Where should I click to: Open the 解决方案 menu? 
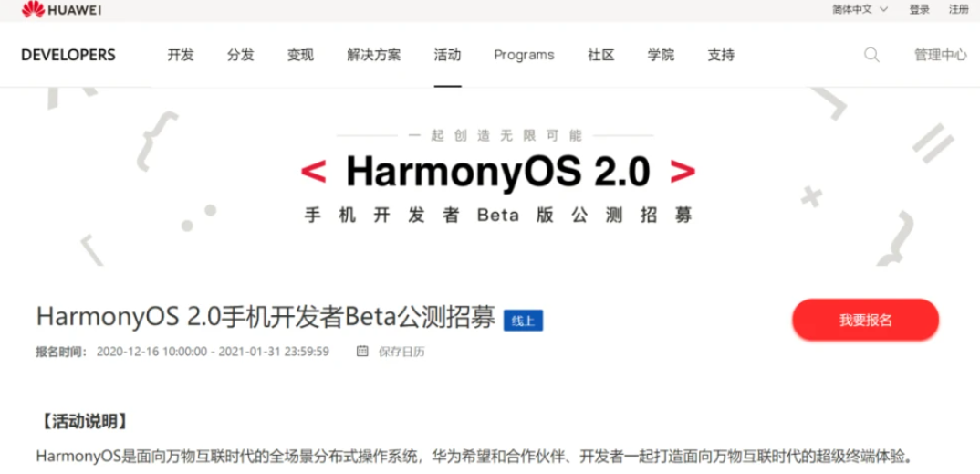click(x=374, y=55)
